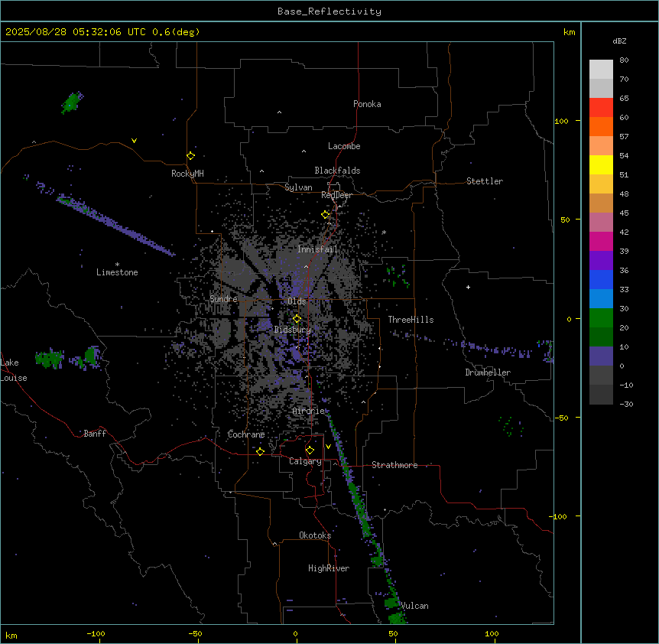Click the Ponoka city label
This screenshot has height=644, width=659.
(367, 104)
